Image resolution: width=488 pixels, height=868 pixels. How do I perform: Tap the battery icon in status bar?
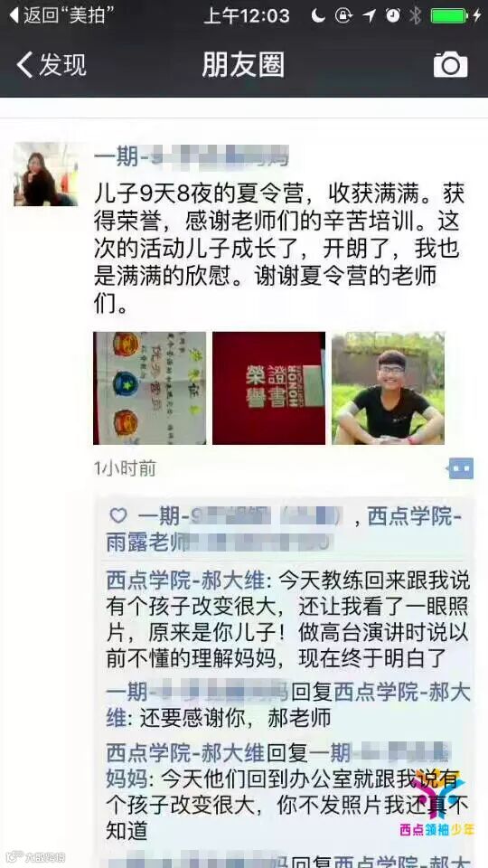point(449,15)
